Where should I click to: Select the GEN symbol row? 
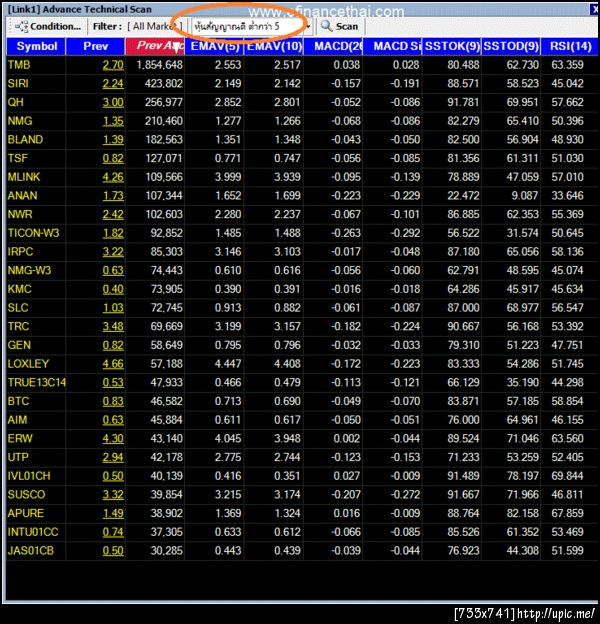tap(302, 345)
